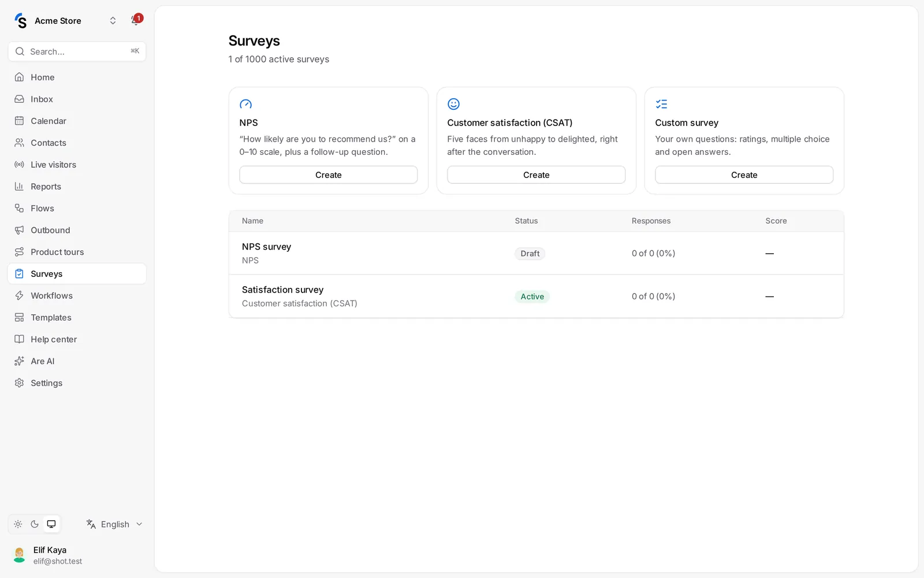
Task: Go to Inbox menu item
Action: pos(77,99)
